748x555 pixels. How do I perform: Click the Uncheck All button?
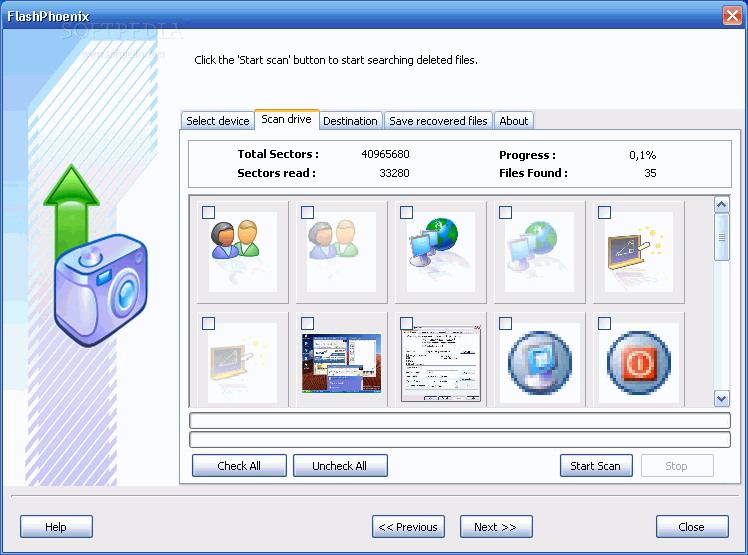(340, 466)
